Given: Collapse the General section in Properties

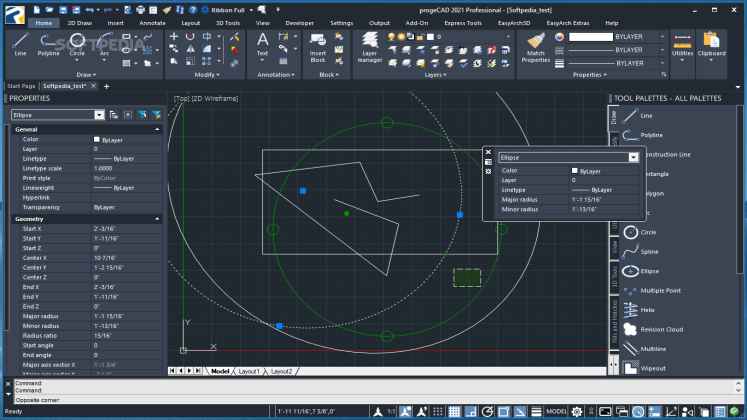Looking at the screenshot, I should click(156, 130).
